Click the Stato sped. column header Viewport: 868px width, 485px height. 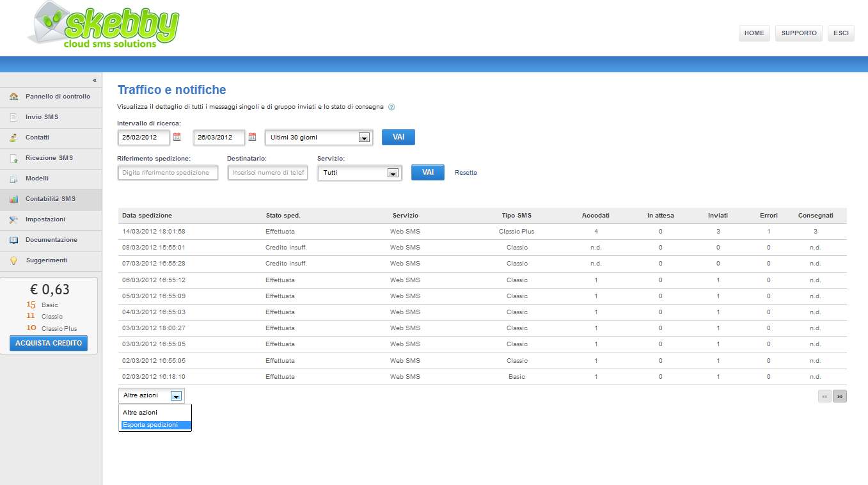coord(283,216)
